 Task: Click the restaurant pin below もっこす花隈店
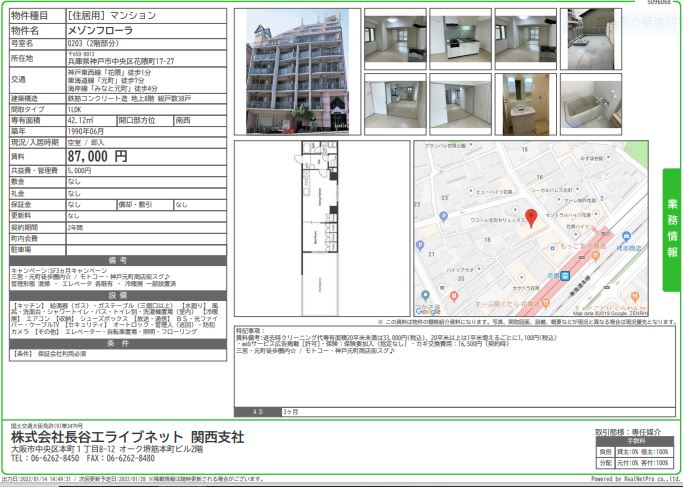pos(595,256)
